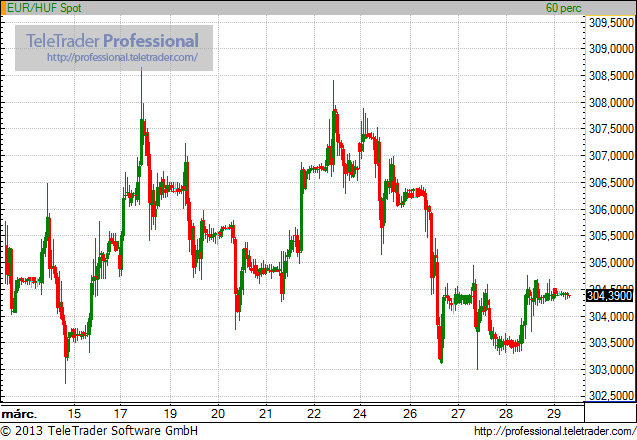Click the 309,5000 price axis label
637x440 pixels.
(x=611, y=23)
